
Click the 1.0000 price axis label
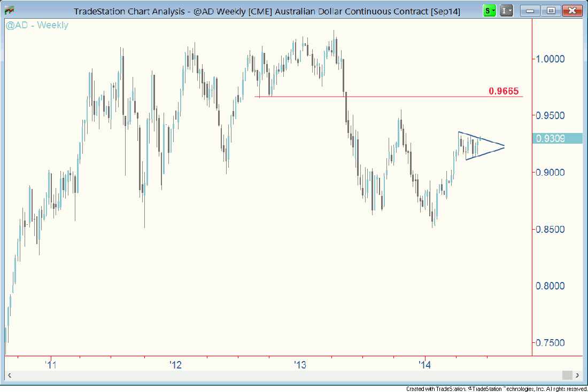click(x=550, y=59)
